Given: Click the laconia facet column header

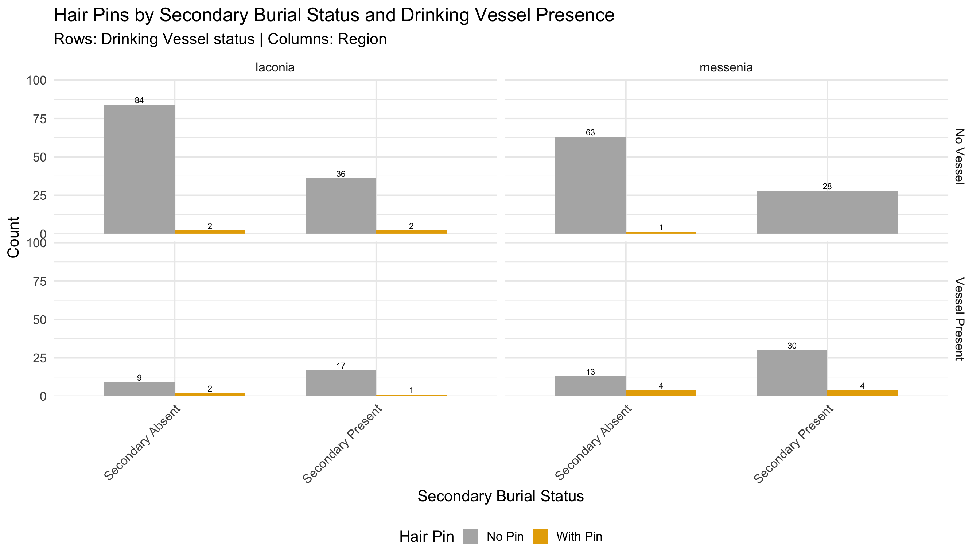Looking at the screenshot, I should click(275, 68).
